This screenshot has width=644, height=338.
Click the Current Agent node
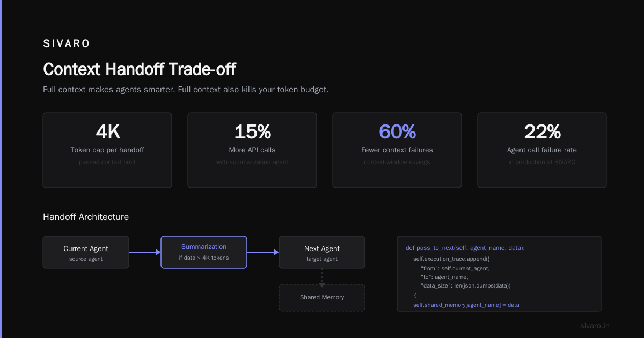[x=86, y=252]
